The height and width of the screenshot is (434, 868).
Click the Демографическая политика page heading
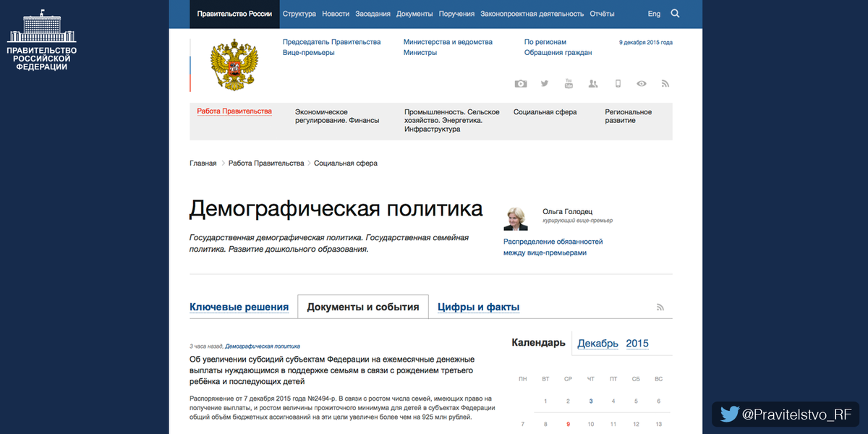click(x=336, y=209)
